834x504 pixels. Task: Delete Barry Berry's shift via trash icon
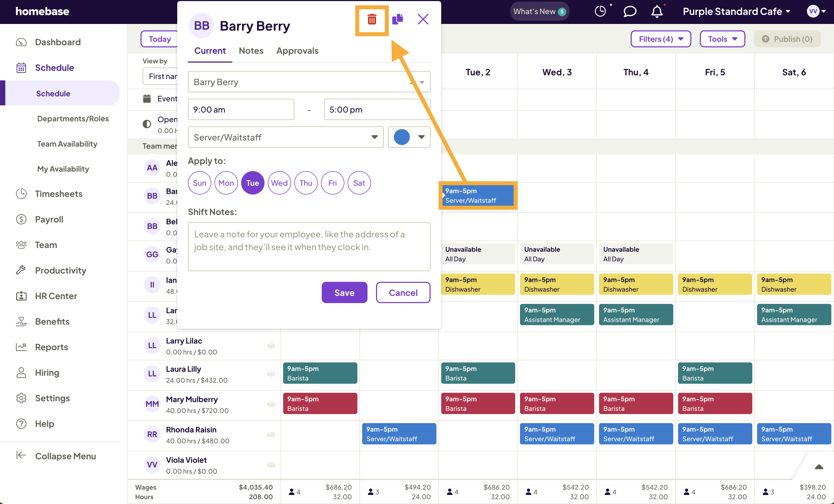coord(372,20)
